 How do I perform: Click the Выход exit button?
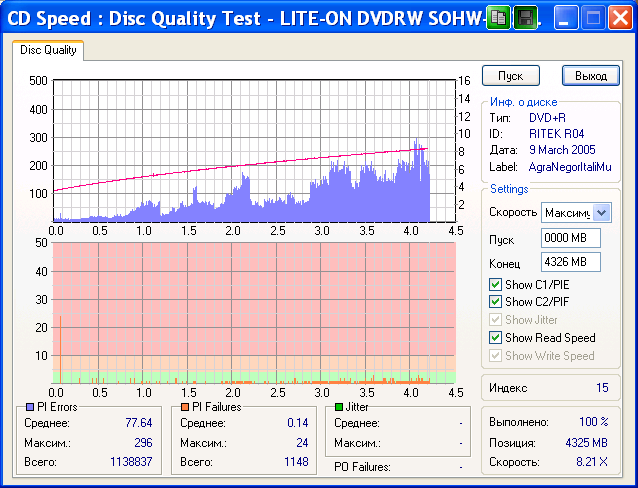(591, 76)
